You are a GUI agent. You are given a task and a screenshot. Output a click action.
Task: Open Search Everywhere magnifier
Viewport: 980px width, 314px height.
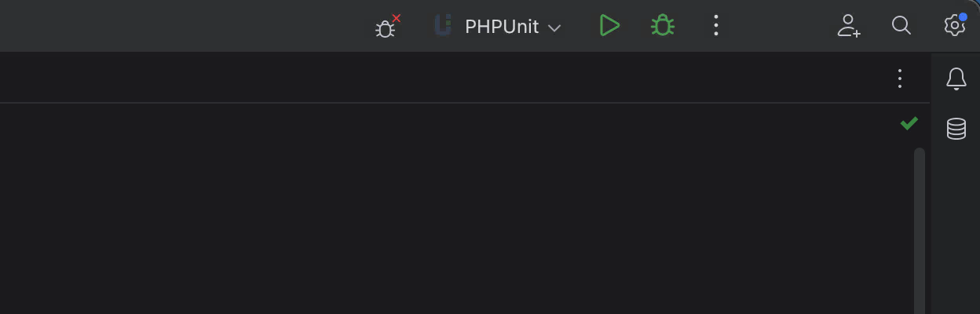[x=901, y=26]
